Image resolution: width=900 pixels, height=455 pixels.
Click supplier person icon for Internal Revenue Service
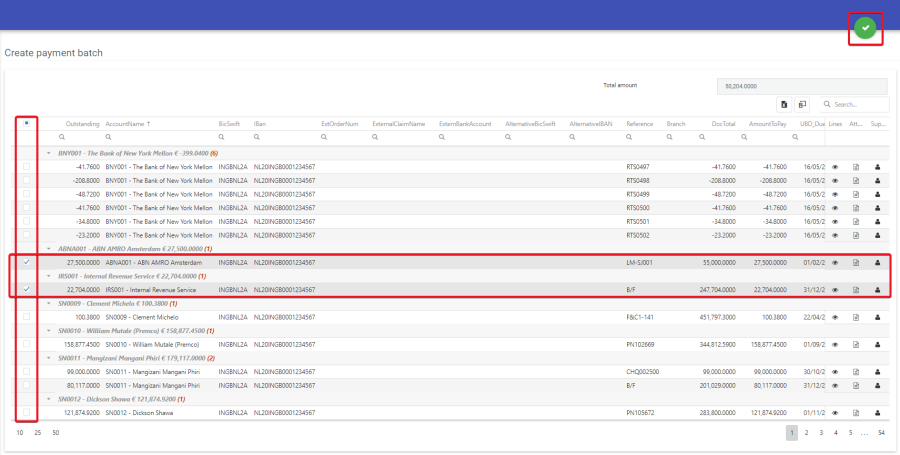pos(877,290)
